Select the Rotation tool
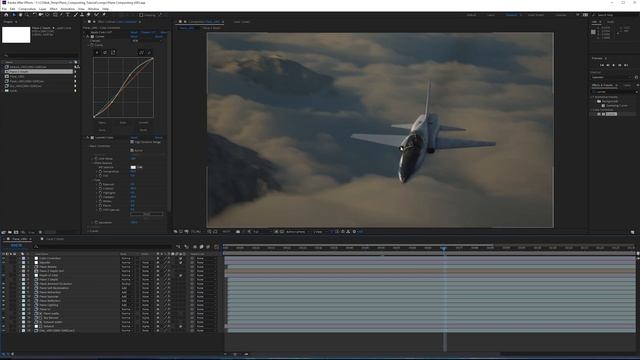Screen dimensions: 640x360 tap(34, 15)
